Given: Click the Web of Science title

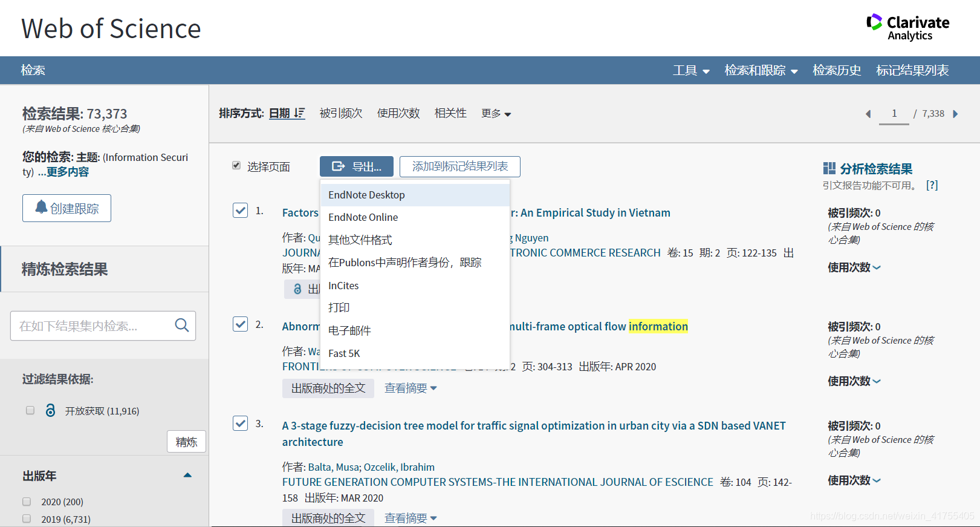Looking at the screenshot, I should (x=111, y=28).
